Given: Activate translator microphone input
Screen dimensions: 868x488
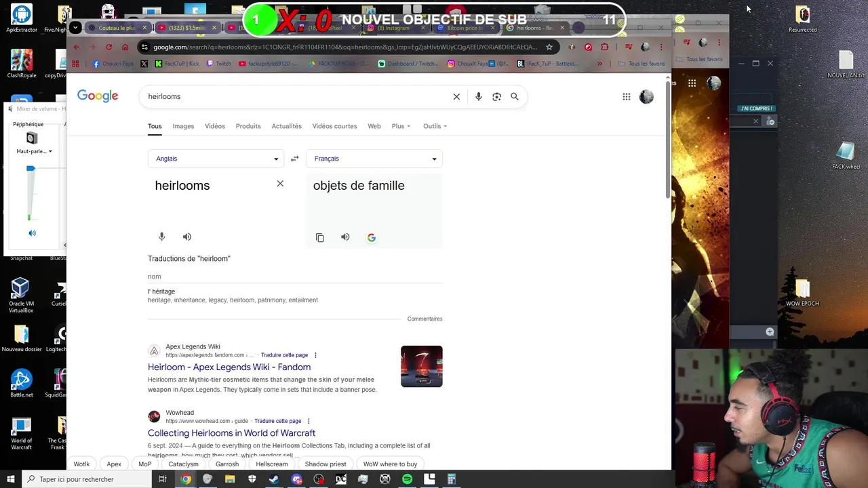Looking at the screenshot, I should pyautogui.click(x=161, y=237).
